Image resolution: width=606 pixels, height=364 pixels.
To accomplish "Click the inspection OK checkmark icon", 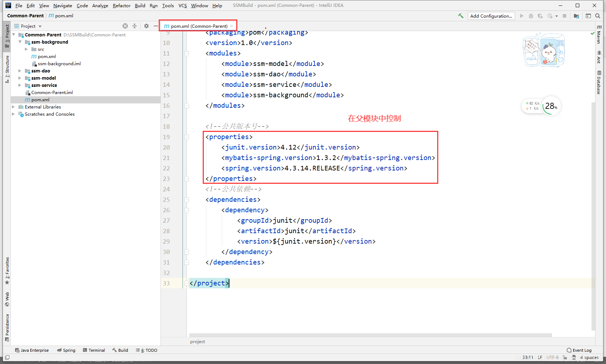I will tap(592, 33).
